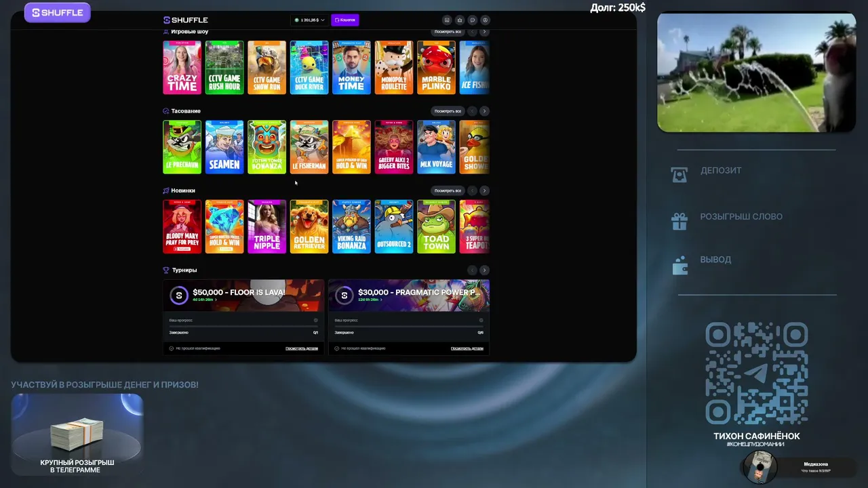868x488 pixels.
Task: Click the ДЕПОЗИТ icon in overlay
Action: [x=679, y=174]
